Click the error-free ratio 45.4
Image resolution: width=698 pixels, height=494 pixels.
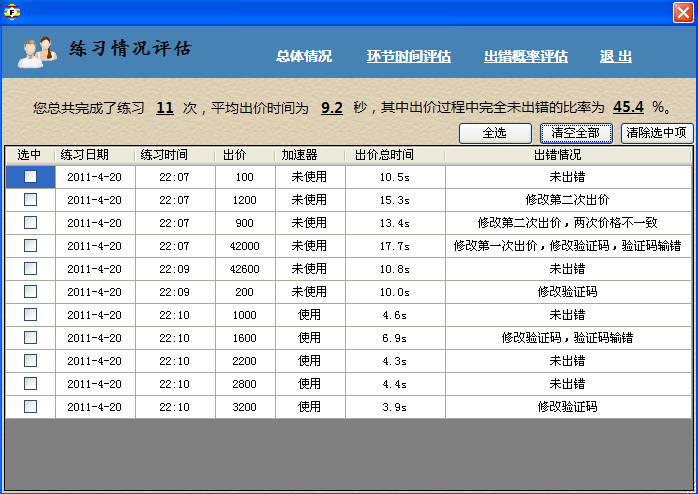pos(628,107)
